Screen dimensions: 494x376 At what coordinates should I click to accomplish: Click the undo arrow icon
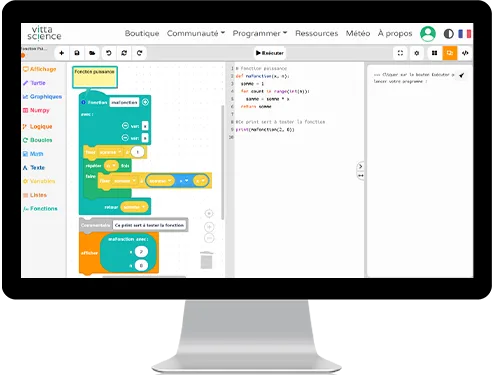point(108,53)
